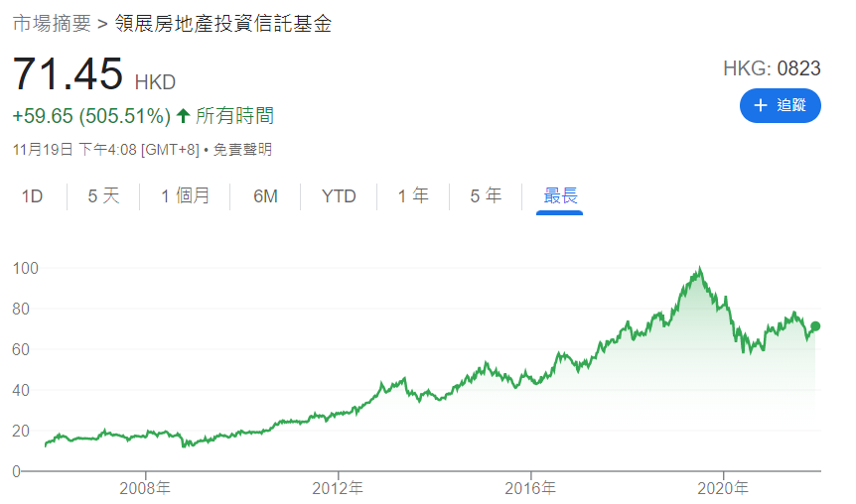Click the HKG: 0823 ticker text
The width and height of the screenshot is (856, 504).
click(x=772, y=68)
